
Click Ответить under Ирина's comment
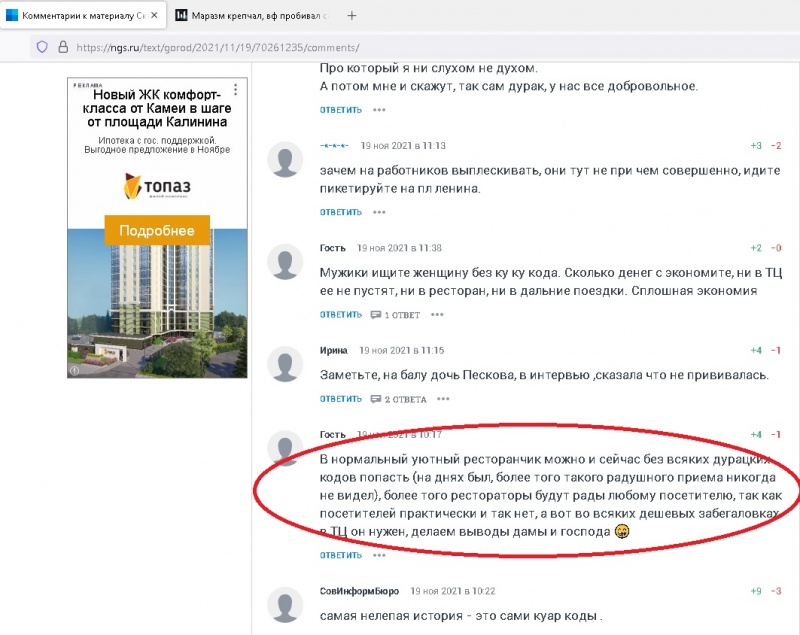point(341,399)
